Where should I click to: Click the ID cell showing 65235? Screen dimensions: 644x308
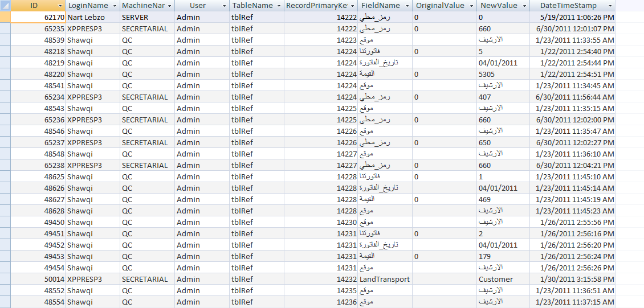[38, 28]
